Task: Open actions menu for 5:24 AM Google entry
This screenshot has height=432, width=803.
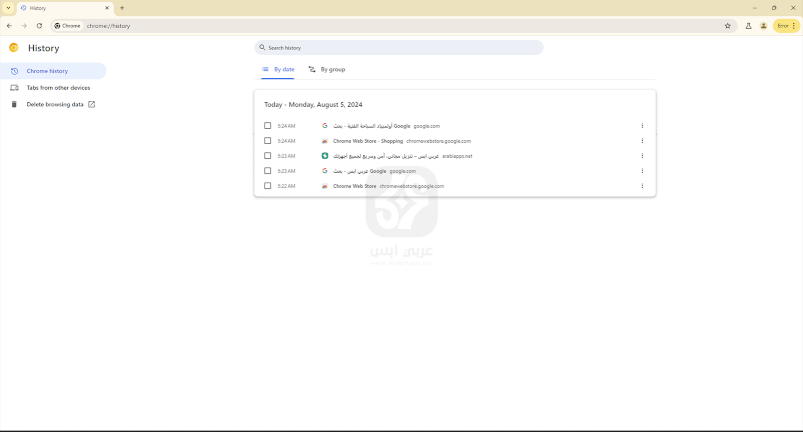Action: [642, 126]
